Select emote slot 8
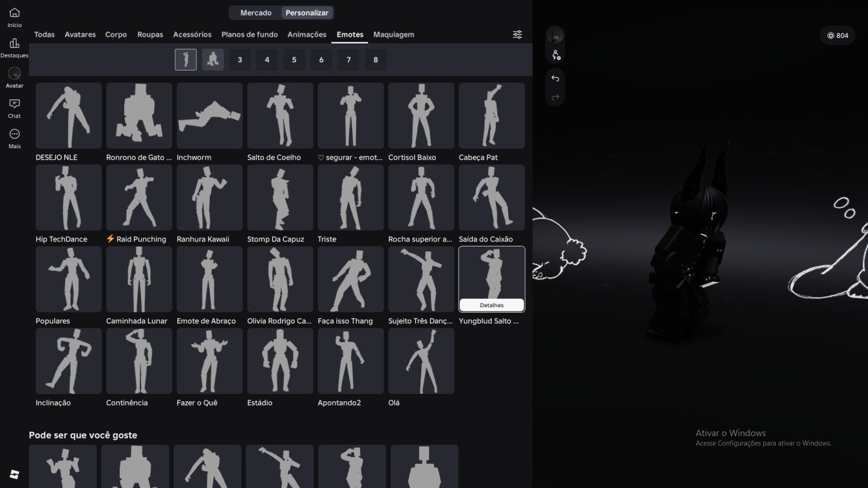 pyautogui.click(x=376, y=60)
